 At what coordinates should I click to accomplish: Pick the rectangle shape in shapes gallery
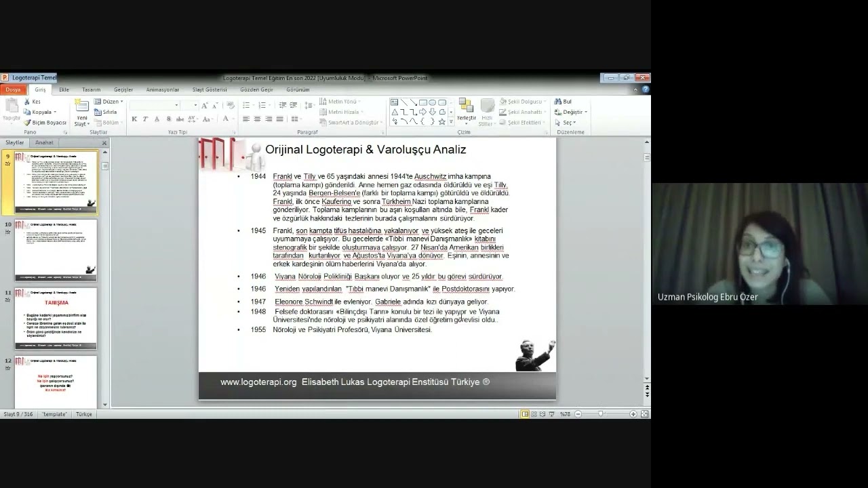[x=423, y=102]
